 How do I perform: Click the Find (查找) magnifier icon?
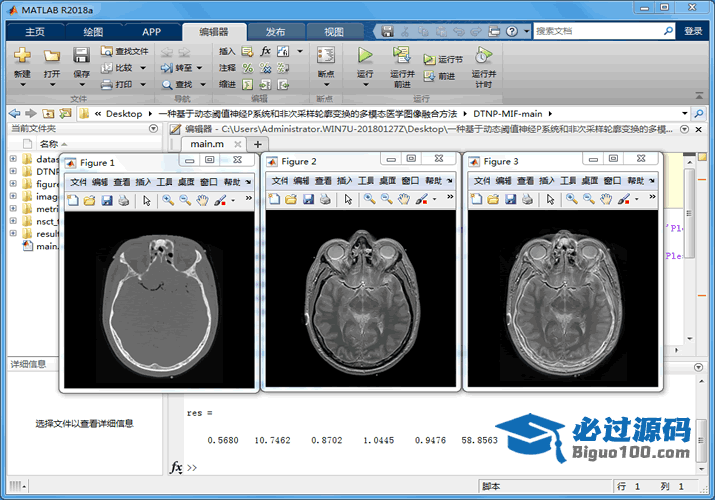(167, 84)
